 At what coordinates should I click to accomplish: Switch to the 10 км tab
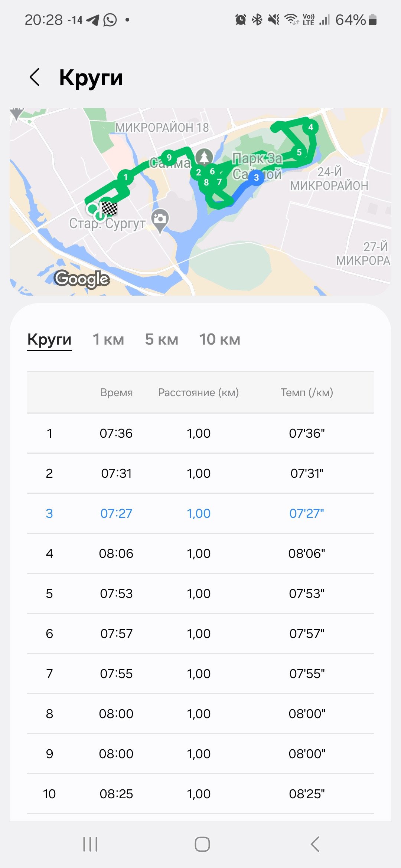[220, 339]
